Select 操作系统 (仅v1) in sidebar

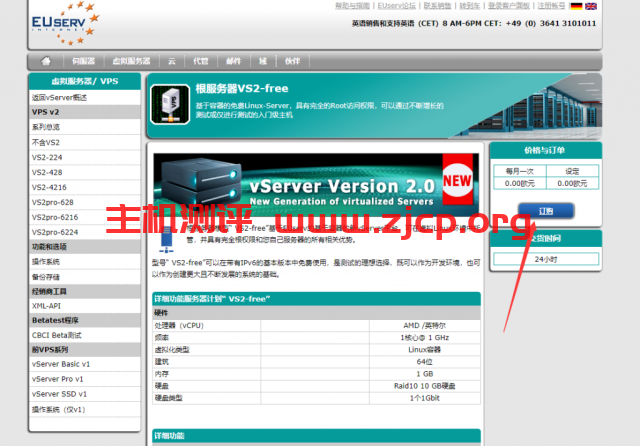click(x=58, y=409)
